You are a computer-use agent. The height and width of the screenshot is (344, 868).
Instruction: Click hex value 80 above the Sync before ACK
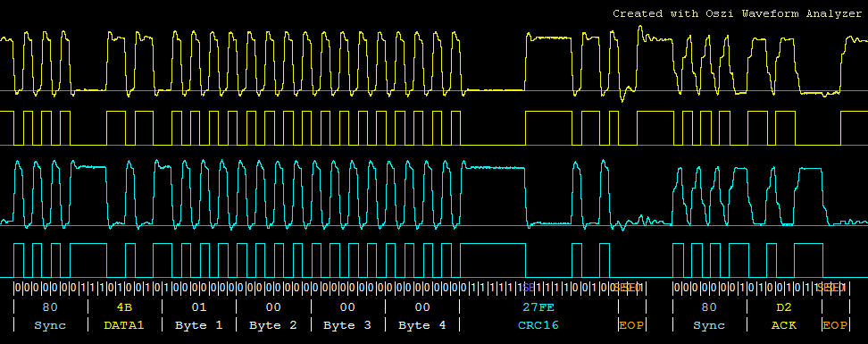point(709,306)
